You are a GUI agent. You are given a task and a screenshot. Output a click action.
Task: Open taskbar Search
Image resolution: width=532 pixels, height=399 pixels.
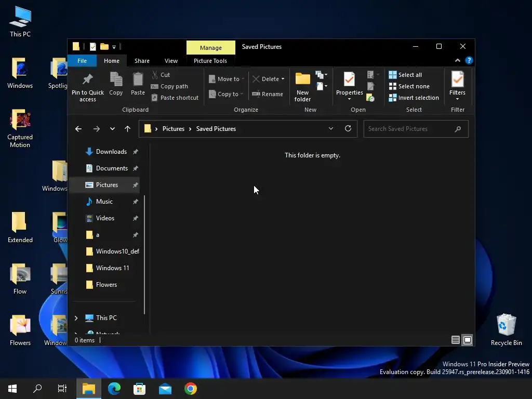coord(37,389)
